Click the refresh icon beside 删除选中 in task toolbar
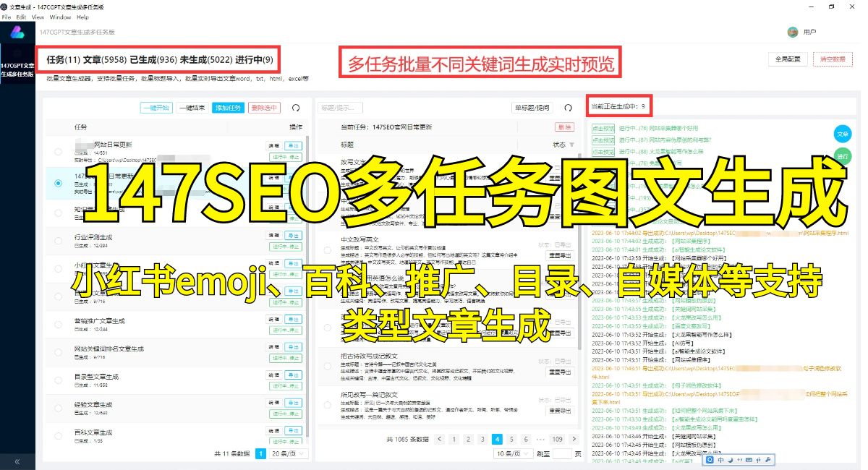This screenshot has height=470, width=868. point(295,108)
